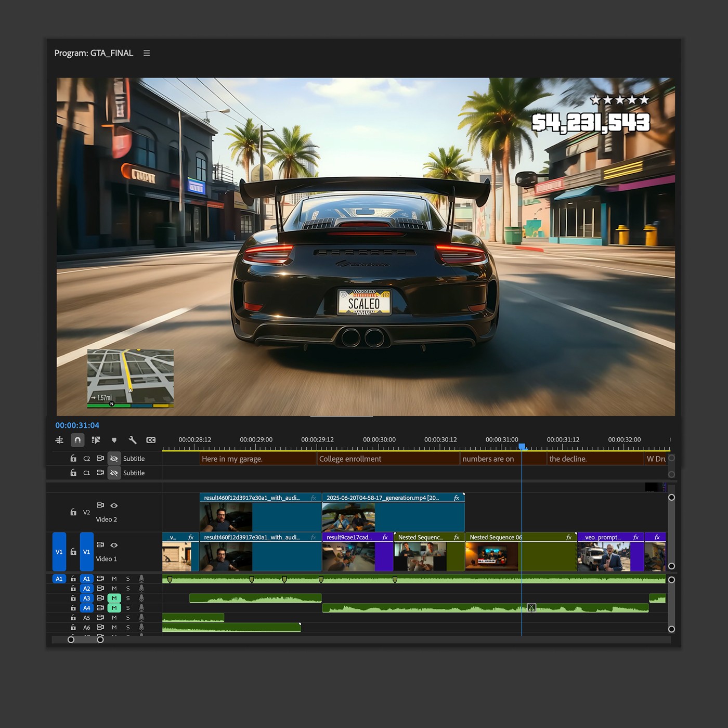The height and width of the screenshot is (728, 728).
Task: Click fx badge on Nested Sequence 06
Action: [x=569, y=537]
